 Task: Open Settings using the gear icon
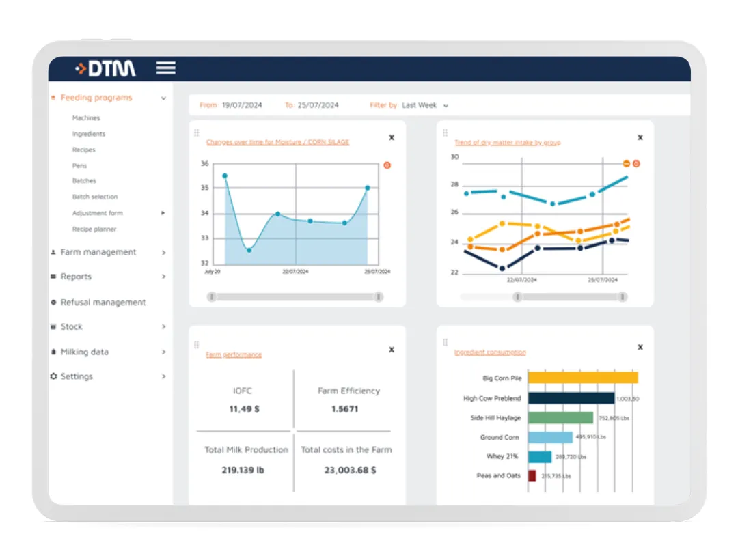coord(54,376)
